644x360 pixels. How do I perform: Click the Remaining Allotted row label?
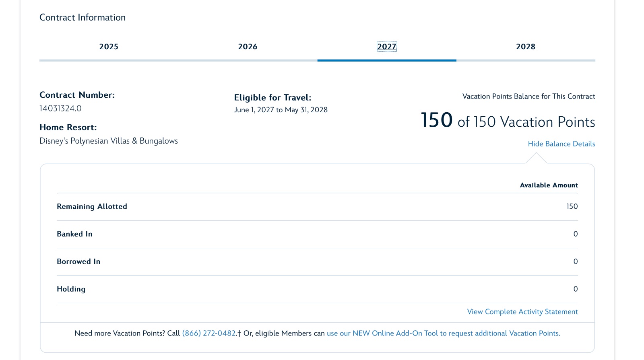point(92,206)
